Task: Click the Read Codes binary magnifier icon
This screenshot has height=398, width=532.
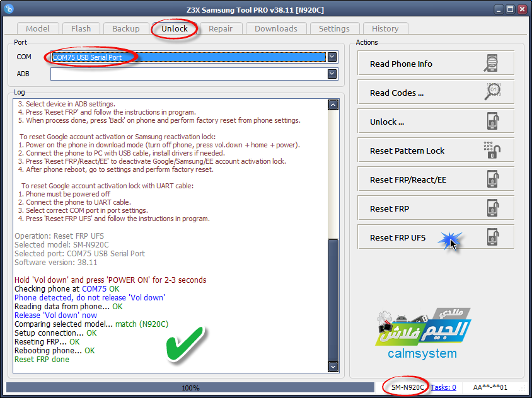Action: coord(493,91)
